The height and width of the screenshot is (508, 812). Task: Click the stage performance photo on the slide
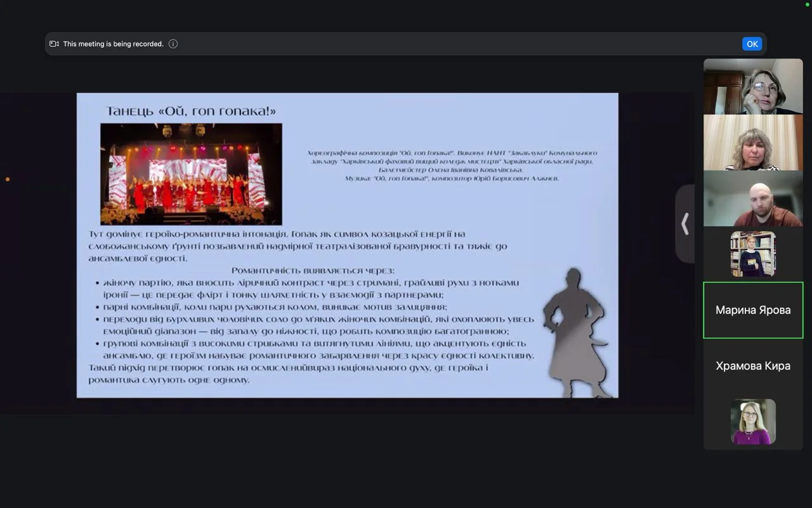tap(191, 174)
